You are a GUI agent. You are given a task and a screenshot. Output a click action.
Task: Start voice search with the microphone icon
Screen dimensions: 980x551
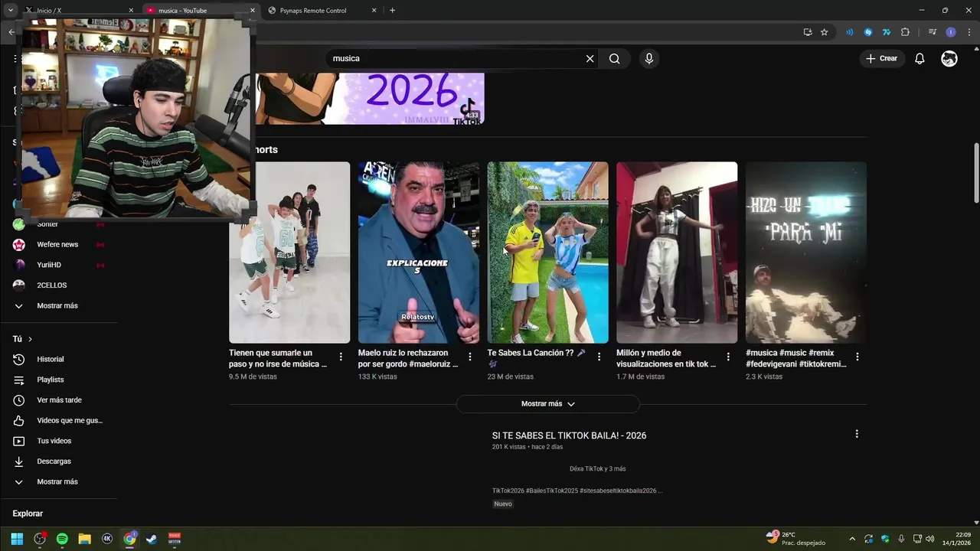(649, 58)
